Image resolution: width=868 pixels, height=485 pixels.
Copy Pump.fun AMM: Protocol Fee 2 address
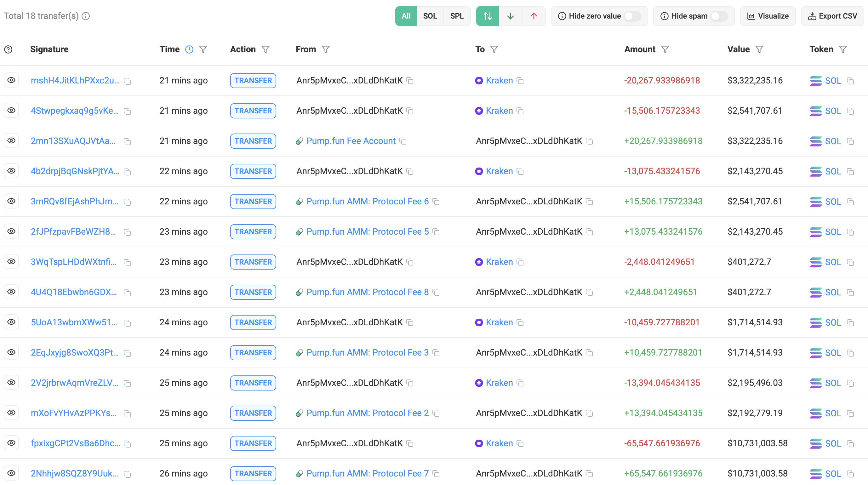point(436,413)
